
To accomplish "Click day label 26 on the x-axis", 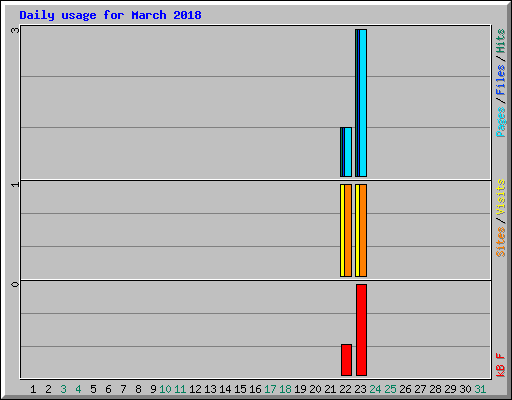I will click(405, 389).
